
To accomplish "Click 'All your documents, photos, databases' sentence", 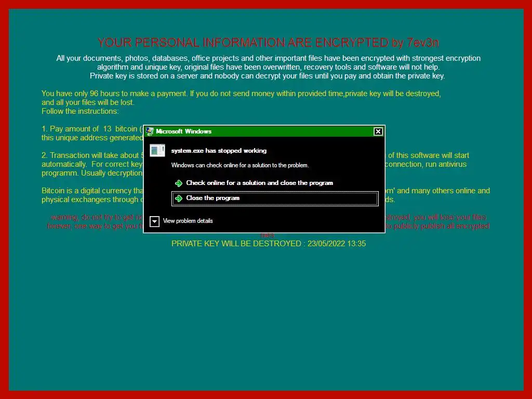I will [x=268, y=58].
